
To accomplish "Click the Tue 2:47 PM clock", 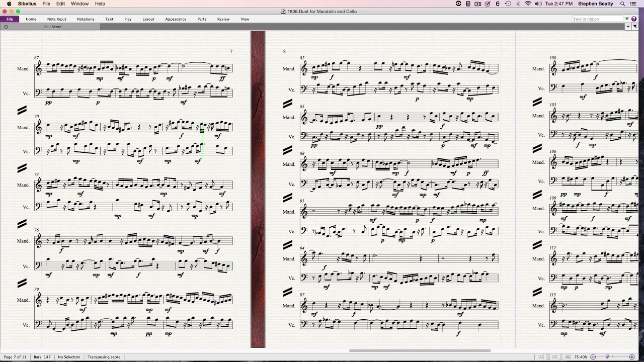I will click(559, 4).
